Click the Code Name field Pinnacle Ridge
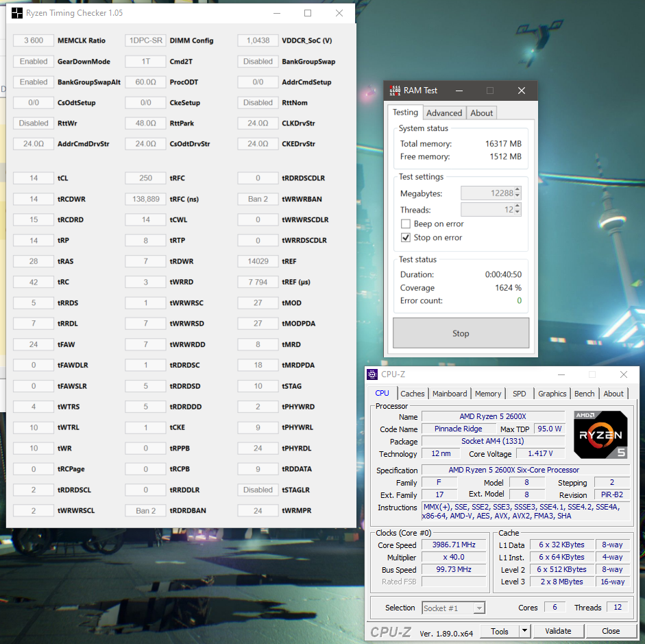 pyautogui.click(x=458, y=429)
